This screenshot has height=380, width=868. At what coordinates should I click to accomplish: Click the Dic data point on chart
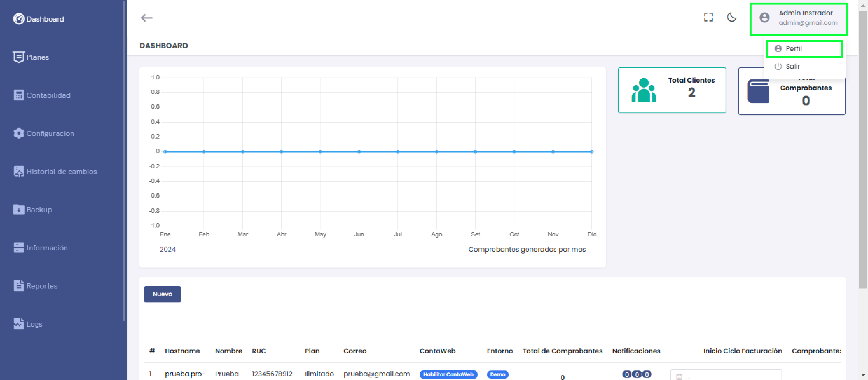[x=591, y=152]
